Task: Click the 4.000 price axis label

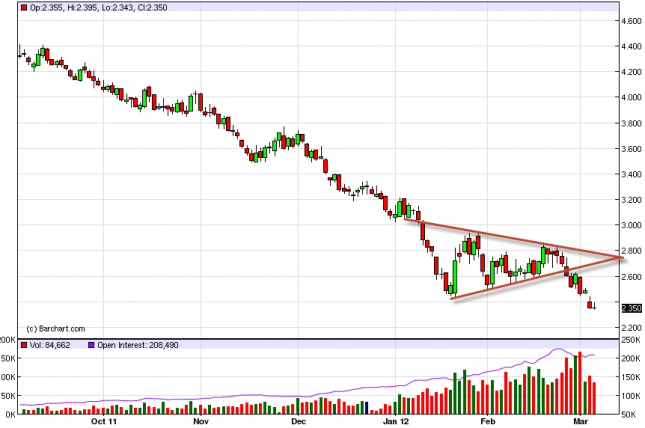Action: [632, 97]
